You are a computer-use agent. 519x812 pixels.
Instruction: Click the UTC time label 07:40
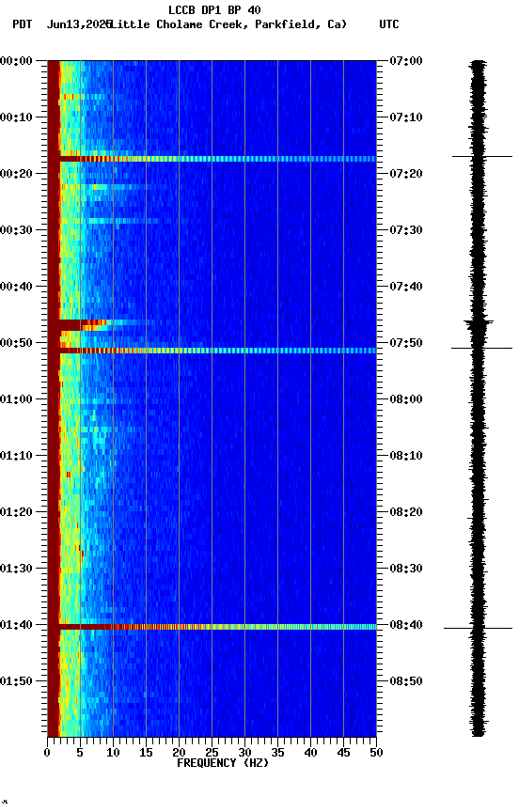[x=406, y=287]
